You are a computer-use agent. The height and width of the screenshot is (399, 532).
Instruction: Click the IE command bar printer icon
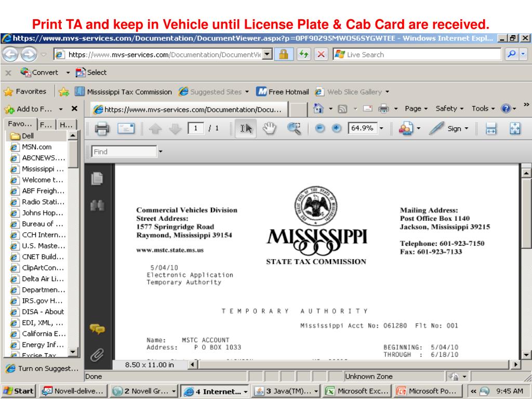(383, 109)
